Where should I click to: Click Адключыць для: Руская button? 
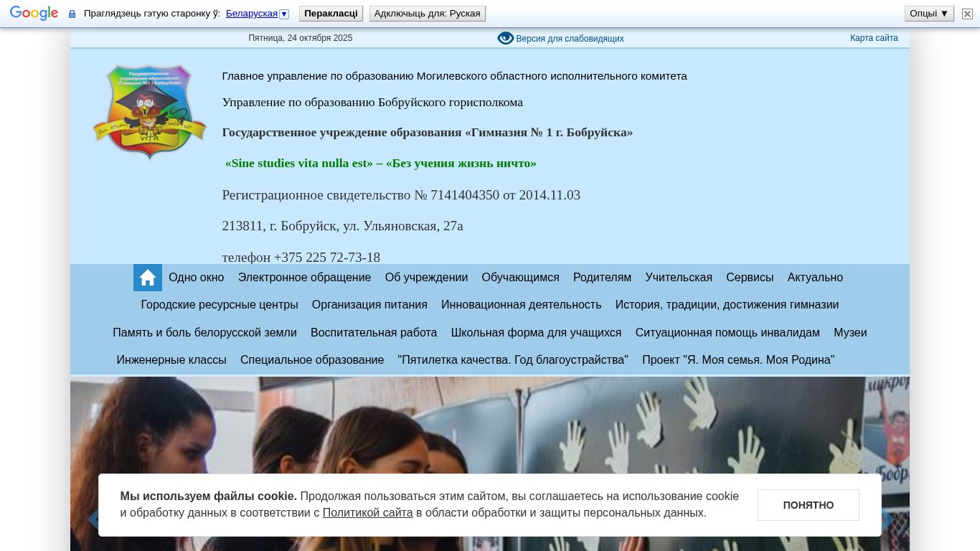428,14
